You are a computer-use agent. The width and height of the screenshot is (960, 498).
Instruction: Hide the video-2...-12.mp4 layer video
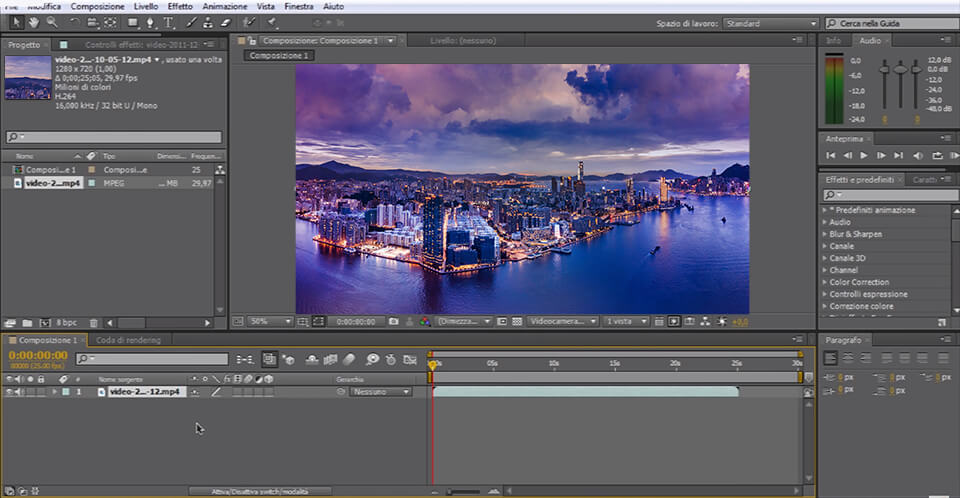coord(9,391)
